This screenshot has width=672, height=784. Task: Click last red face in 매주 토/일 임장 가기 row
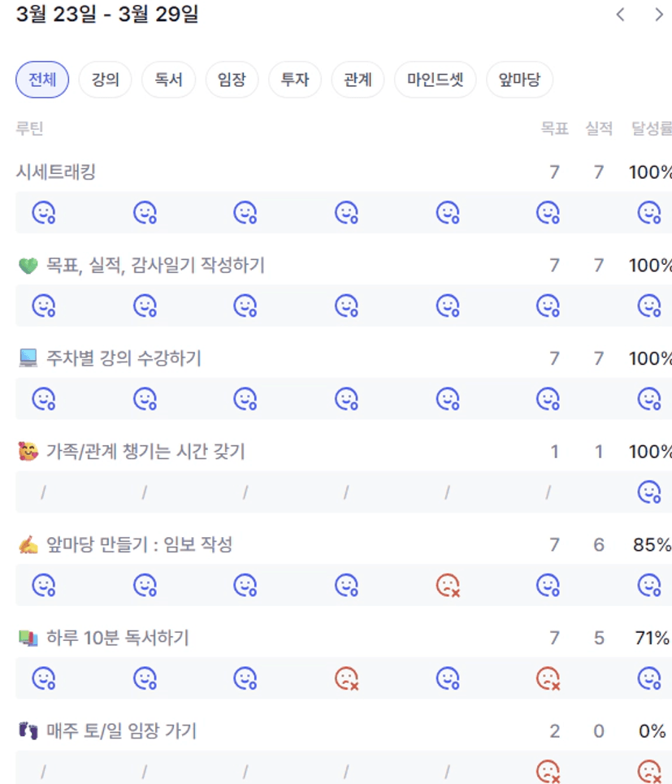point(649,770)
